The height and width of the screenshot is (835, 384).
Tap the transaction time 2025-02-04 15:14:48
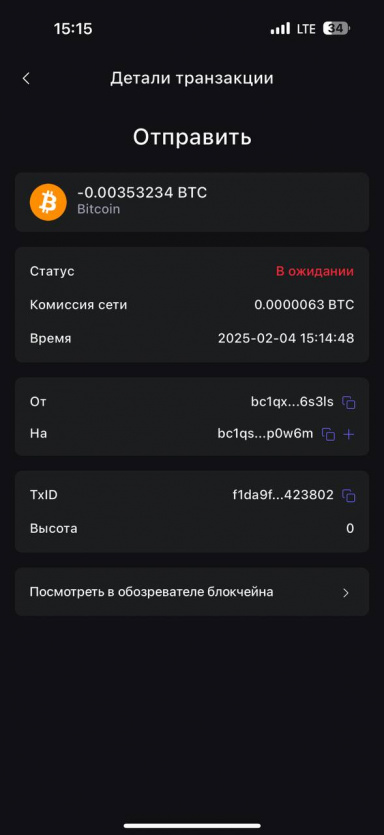pyautogui.click(x=286, y=338)
